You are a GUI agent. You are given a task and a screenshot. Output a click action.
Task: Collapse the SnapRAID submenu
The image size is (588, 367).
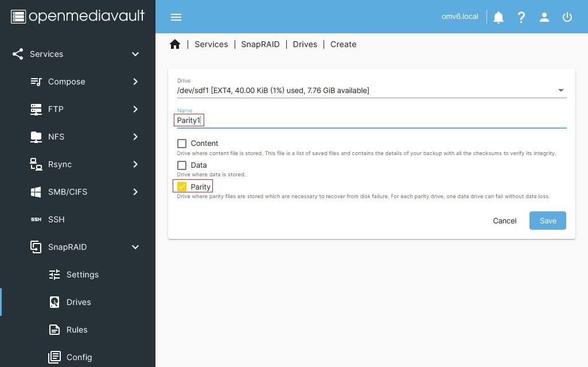pos(135,247)
